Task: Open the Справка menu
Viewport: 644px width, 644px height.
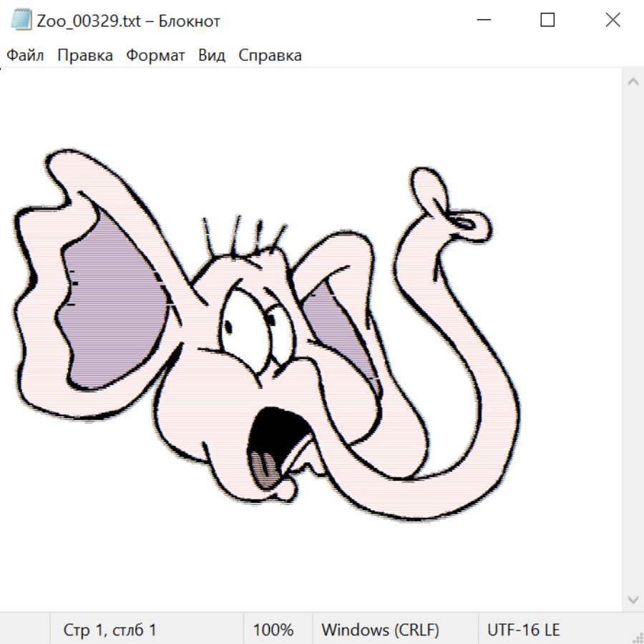Action: click(270, 56)
